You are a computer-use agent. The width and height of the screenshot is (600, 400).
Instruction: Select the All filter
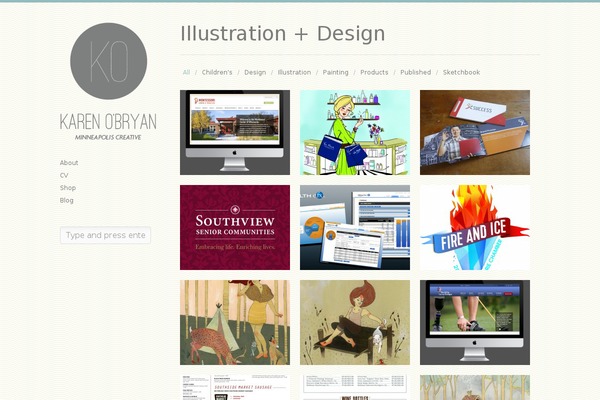[x=186, y=72]
